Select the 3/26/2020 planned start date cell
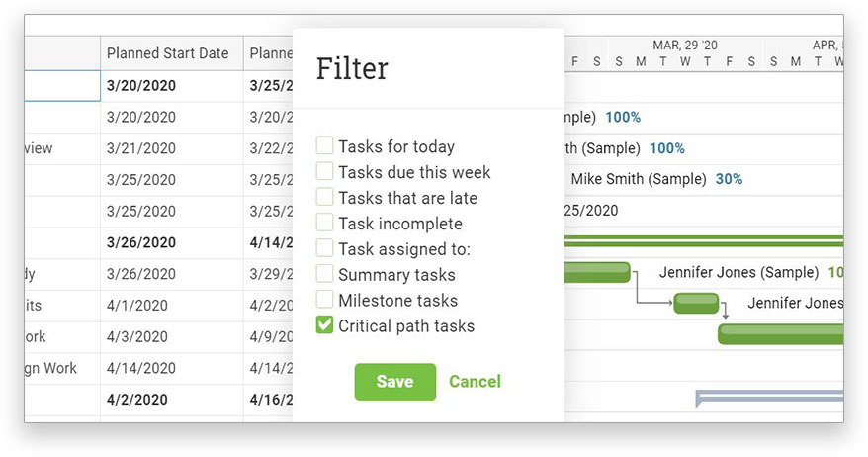This screenshot has height=457, width=868. 141,242
